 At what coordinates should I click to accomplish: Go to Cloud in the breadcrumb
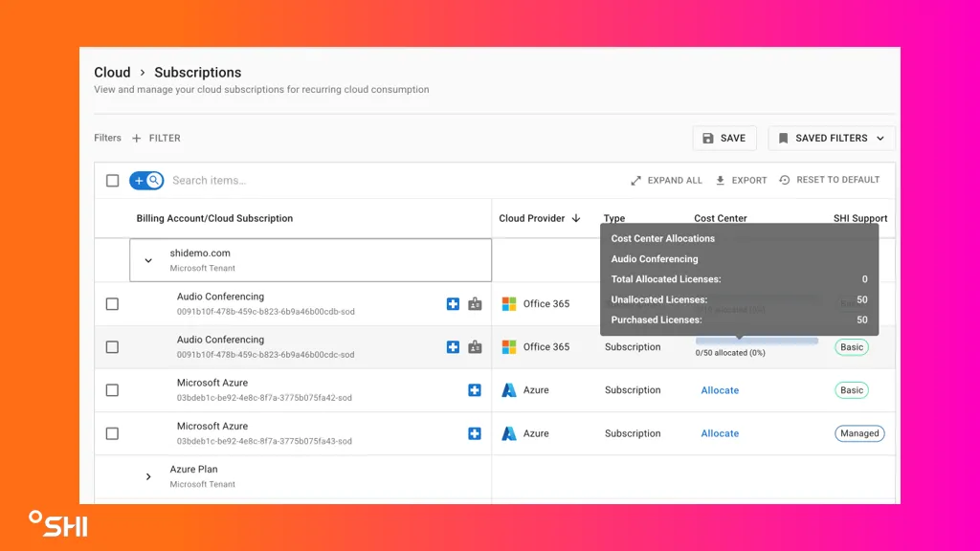113,73
